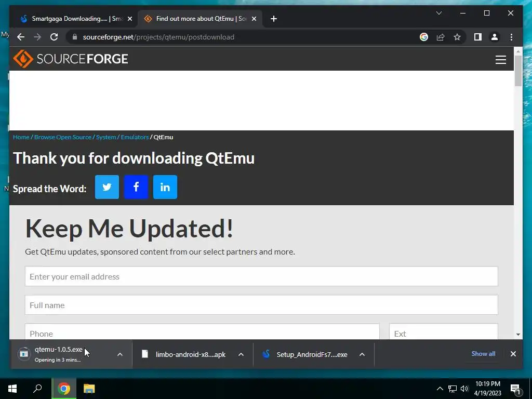
Task: Open the taskbar clock showing 10:19 PM
Action: [487, 389]
